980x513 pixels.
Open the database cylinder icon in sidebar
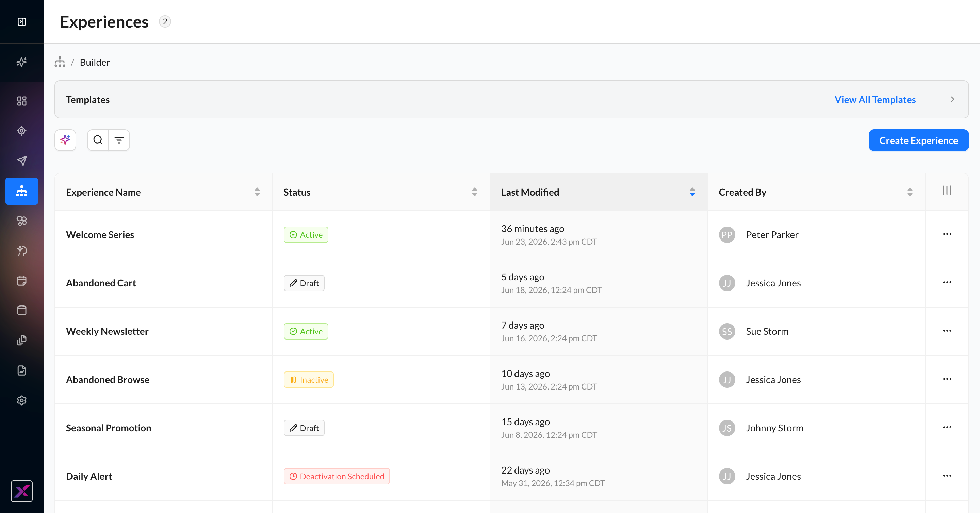(22, 310)
